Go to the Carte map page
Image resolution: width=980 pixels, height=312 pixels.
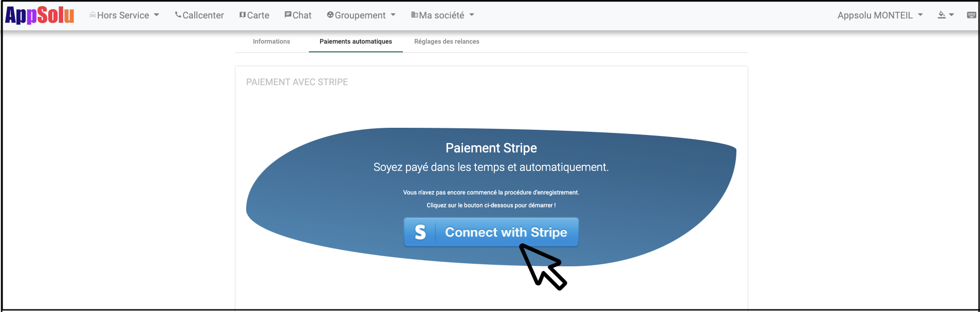pos(254,15)
